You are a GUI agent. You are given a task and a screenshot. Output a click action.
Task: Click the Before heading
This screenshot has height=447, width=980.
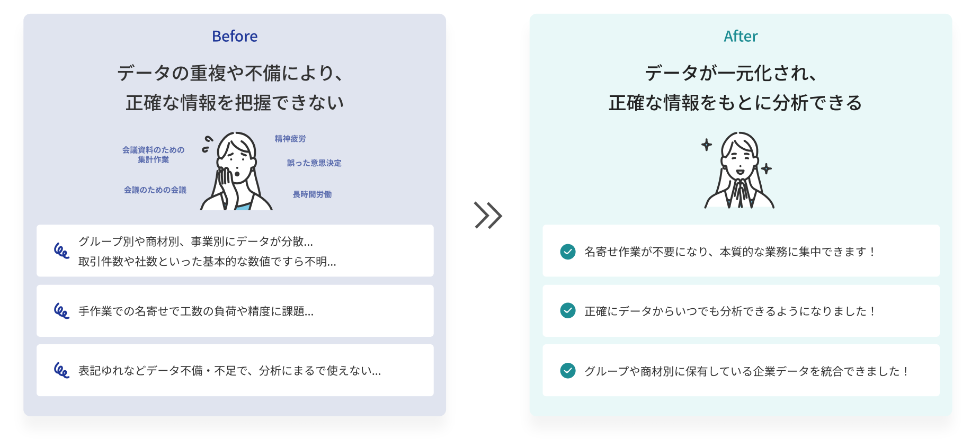pos(235,36)
